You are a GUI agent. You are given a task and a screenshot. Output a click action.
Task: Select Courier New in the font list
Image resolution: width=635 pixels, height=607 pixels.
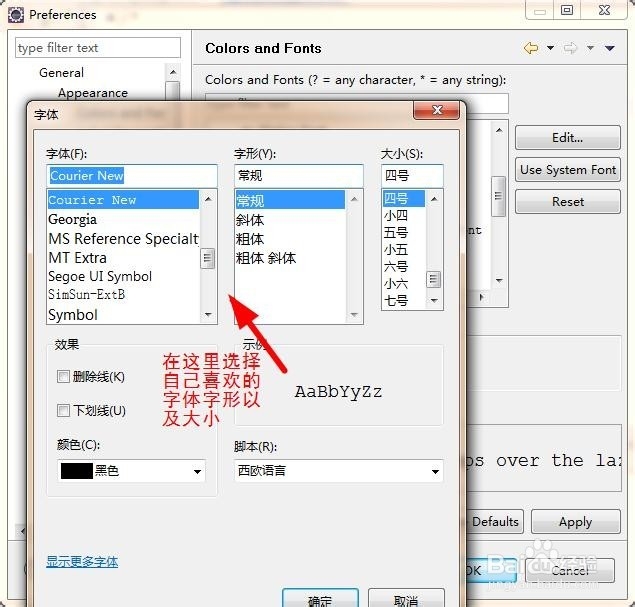pos(123,200)
